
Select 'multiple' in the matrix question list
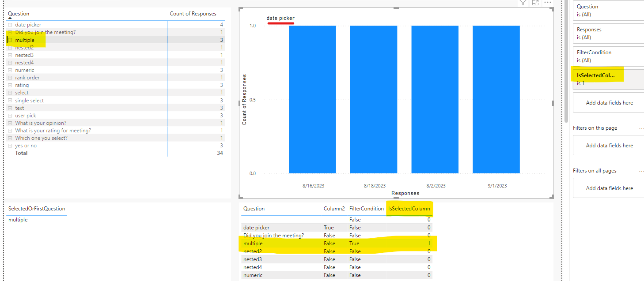[25, 40]
